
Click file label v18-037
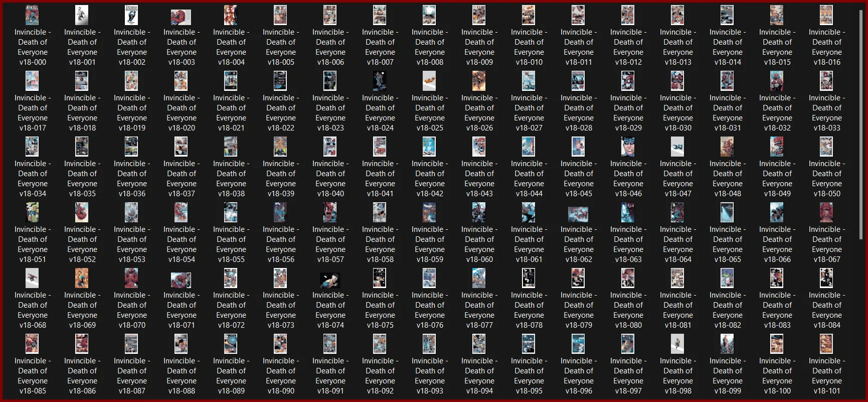[182, 179]
